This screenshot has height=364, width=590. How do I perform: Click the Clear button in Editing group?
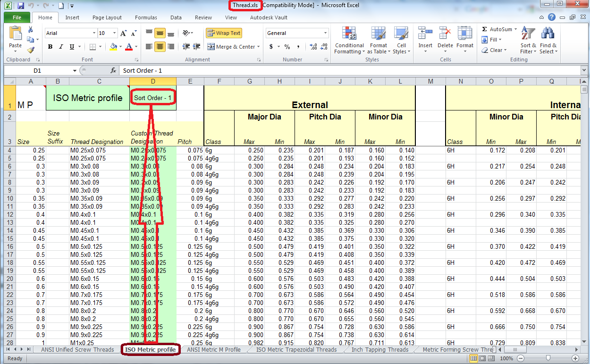tap(495, 50)
